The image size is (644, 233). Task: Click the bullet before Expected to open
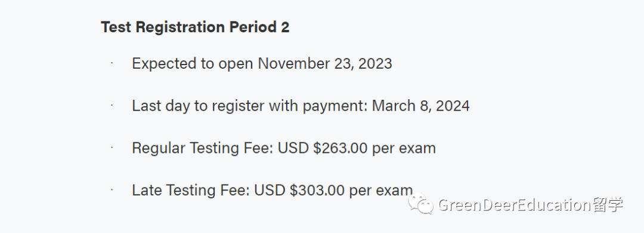pos(112,63)
